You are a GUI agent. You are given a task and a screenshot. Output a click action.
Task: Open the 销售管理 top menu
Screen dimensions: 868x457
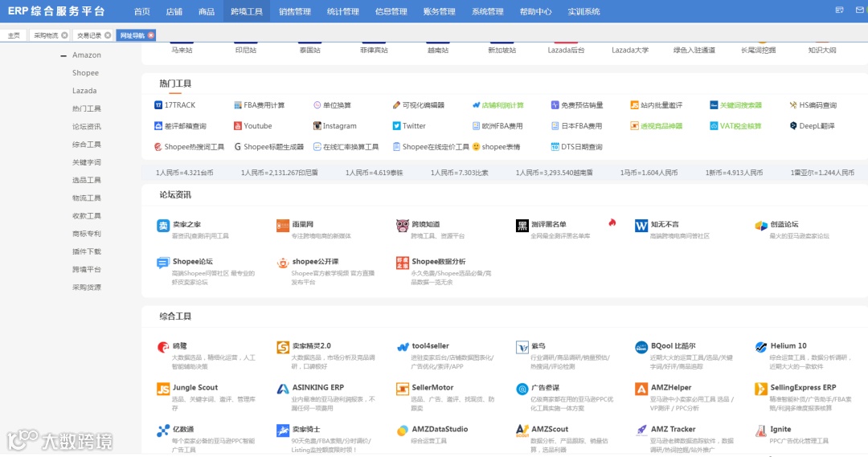click(x=295, y=11)
